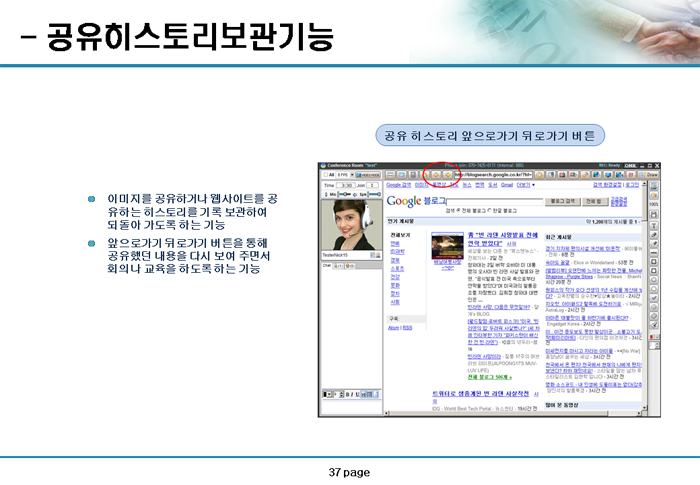Click the '블로그 검색' button
This screenshot has height=485, width=700.
(x=562, y=201)
